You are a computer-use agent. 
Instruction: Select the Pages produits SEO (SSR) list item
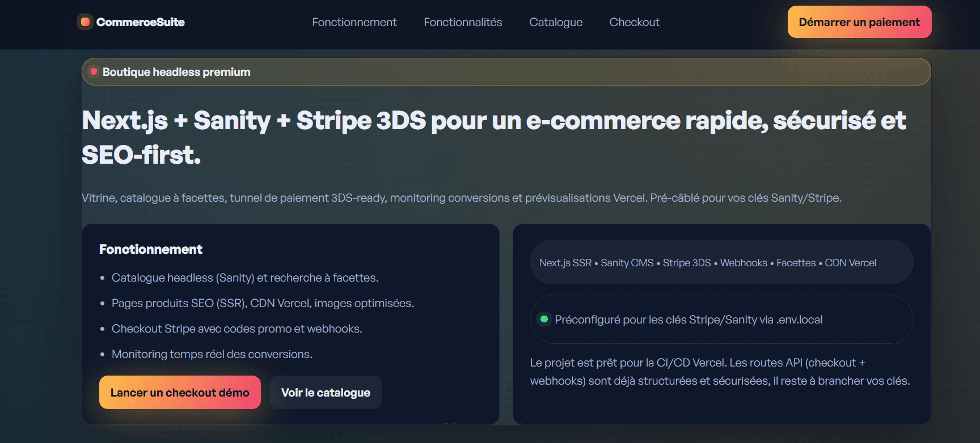point(263,303)
